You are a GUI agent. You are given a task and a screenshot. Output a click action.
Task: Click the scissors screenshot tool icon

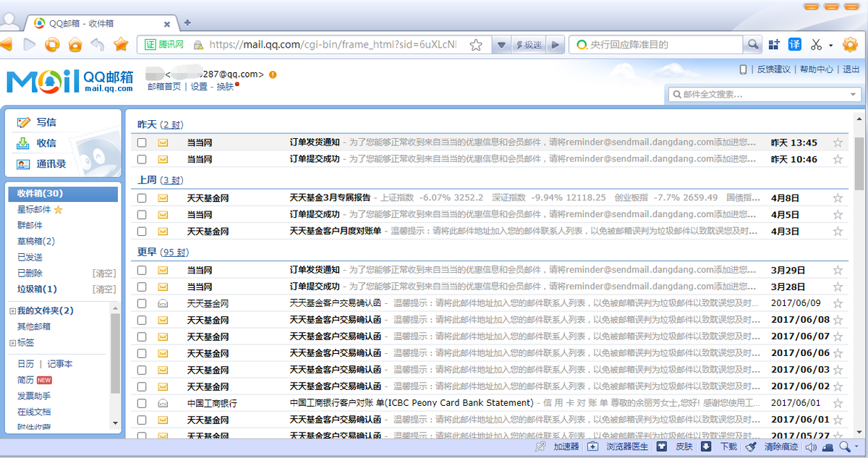(x=816, y=45)
